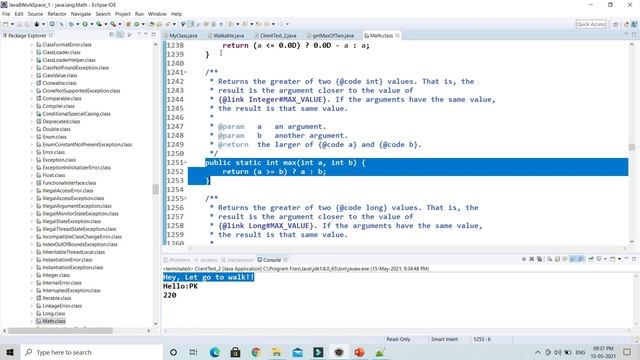Select Math.class in Package Explorer
Screen dimensions: 640x360
coord(53,321)
